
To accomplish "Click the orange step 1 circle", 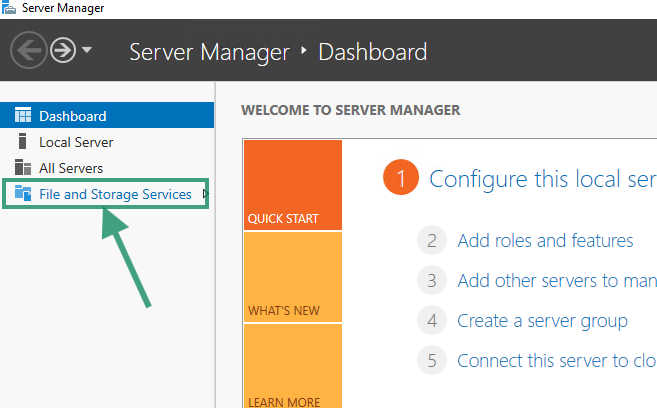I will pos(401,177).
